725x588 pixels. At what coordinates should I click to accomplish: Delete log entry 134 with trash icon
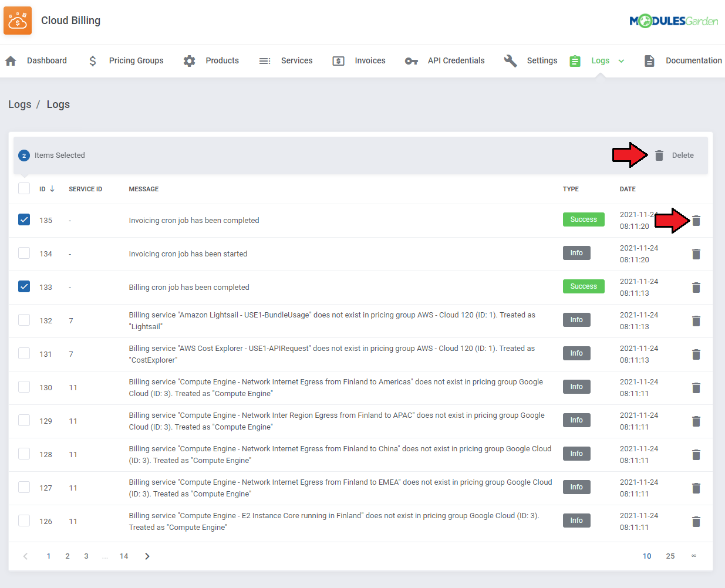click(696, 254)
